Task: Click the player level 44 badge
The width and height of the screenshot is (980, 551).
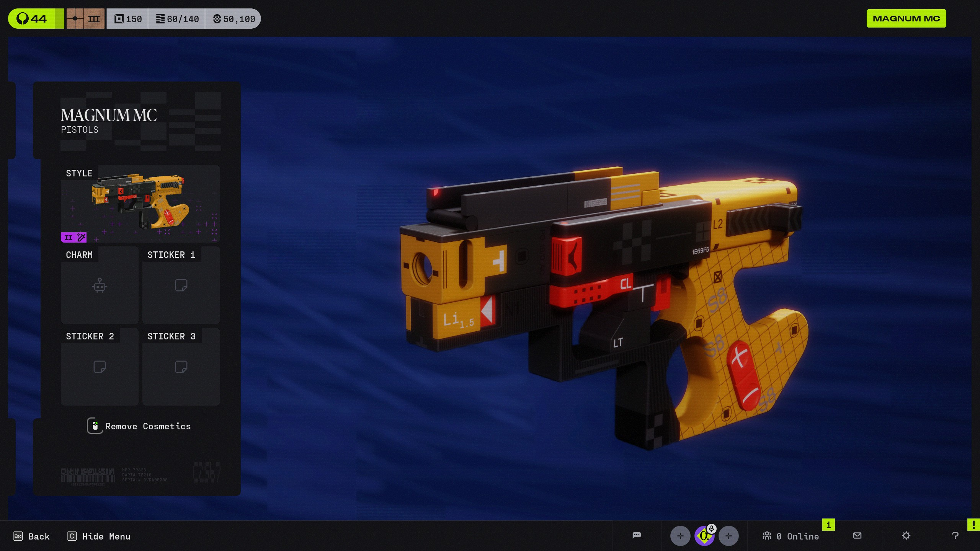Action: pos(36,19)
